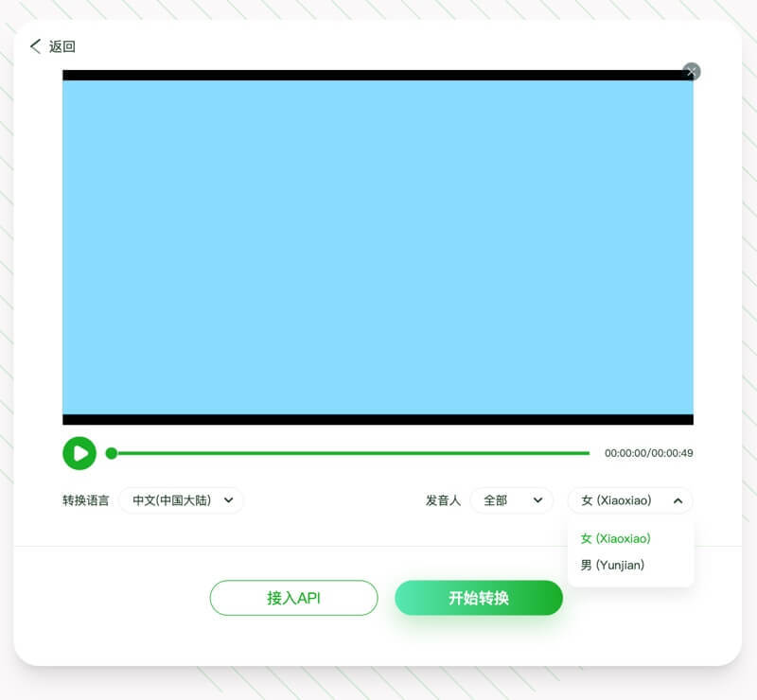757x700 pixels.
Task: Open the 全部 speaker filter dropdown
Action: point(511,500)
